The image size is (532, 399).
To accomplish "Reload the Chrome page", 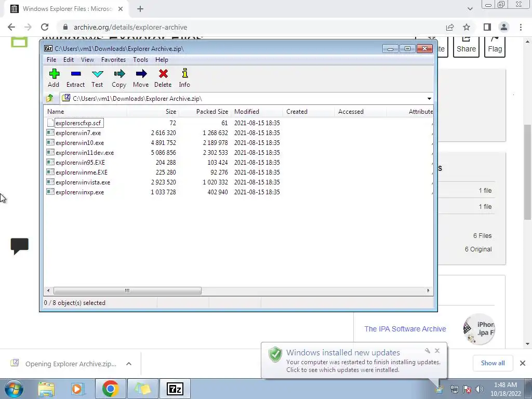I will [x=45, y=27].
